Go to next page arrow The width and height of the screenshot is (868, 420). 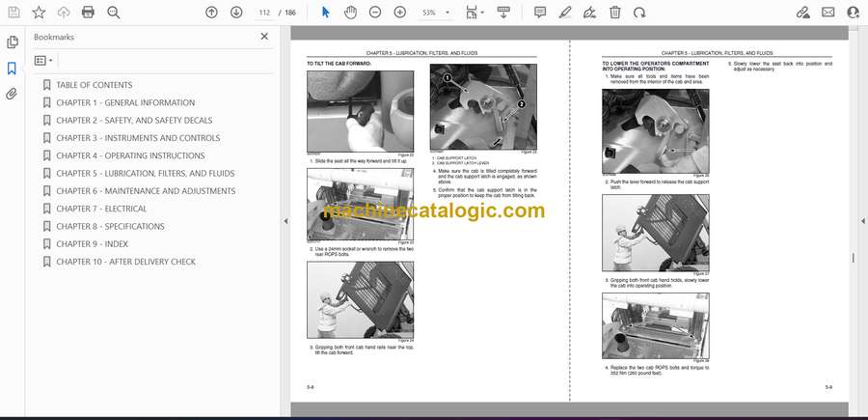236,13
